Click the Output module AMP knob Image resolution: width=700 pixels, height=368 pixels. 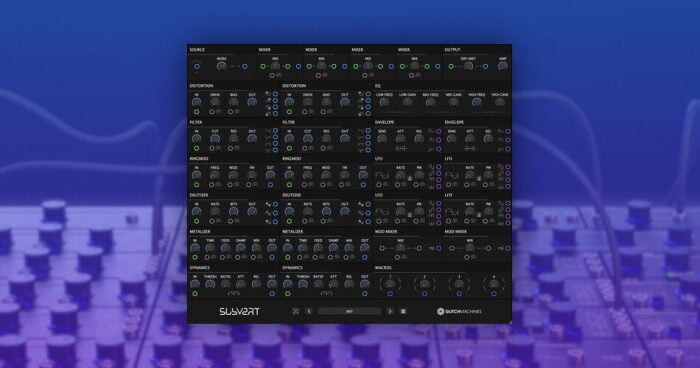click(503, 67)
